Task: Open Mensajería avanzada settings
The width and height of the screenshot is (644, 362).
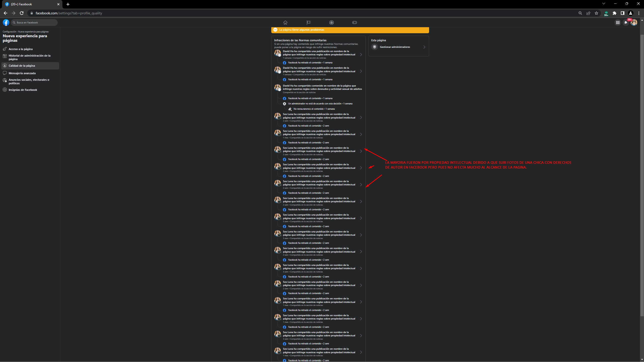Action: [30, 73]
